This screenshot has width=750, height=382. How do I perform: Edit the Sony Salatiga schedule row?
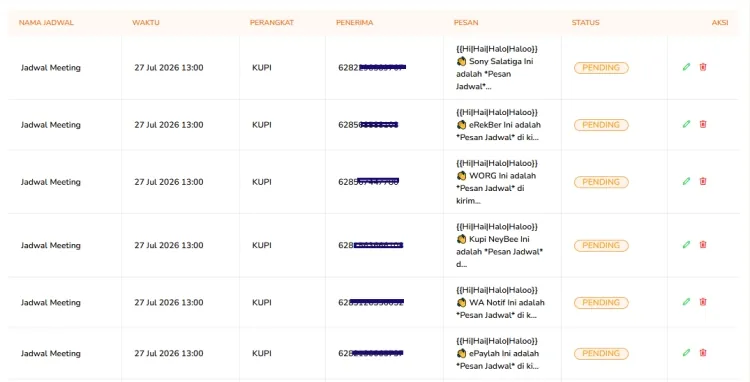(686, 67)
